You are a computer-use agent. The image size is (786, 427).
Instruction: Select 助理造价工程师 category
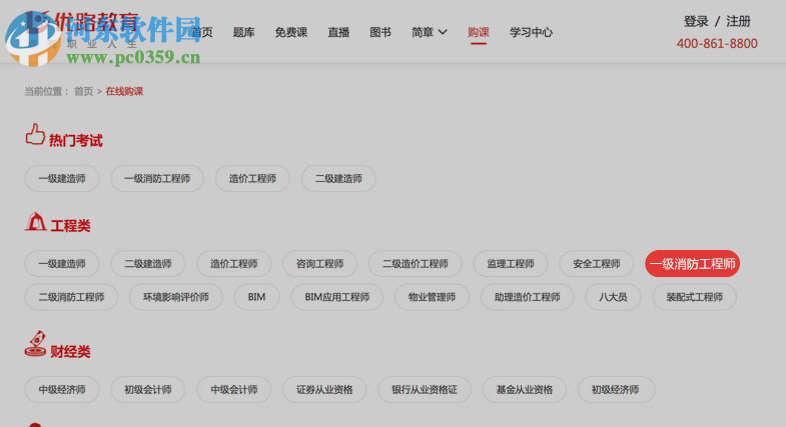[527, 297]
